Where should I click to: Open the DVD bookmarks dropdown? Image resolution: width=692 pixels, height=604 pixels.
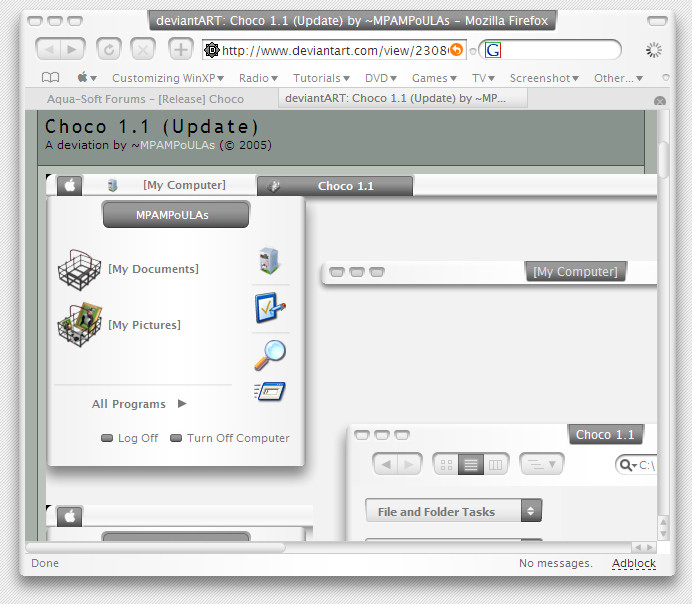[381, 78]
